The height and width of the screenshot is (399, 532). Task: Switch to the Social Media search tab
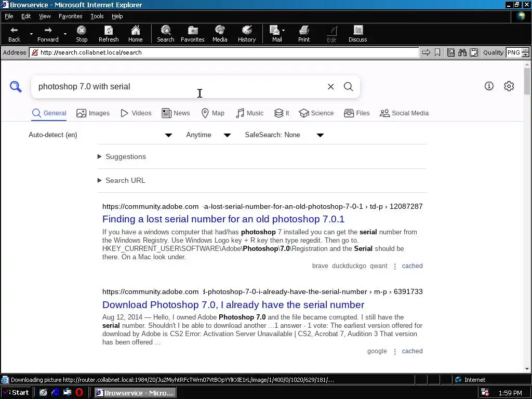(x=404, y=113)
